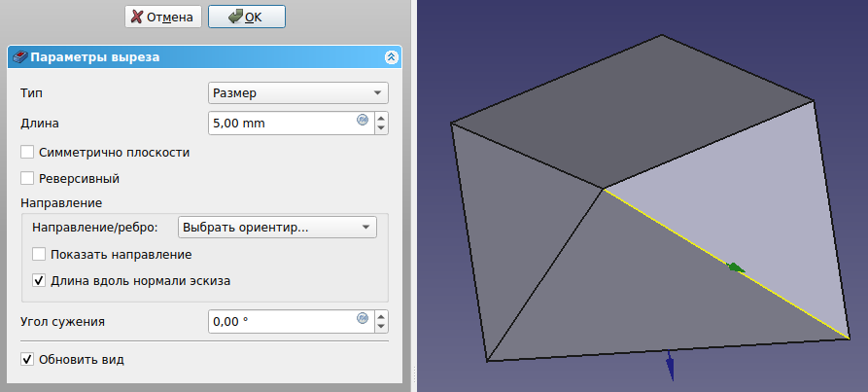Click the green axis arrow on the model
The height and width of the screenshot is (392, 868).
(x=736, y=267)
